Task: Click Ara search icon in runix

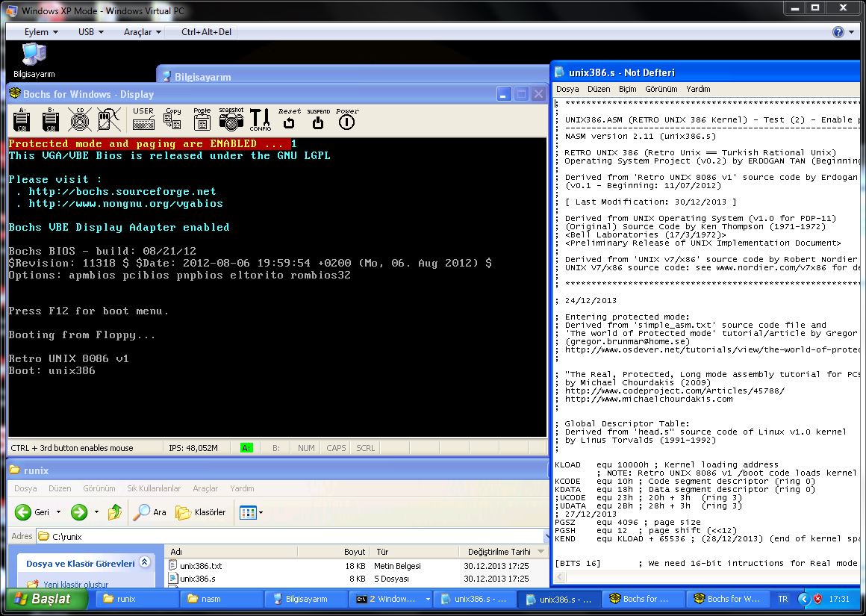Action: point(149,512)
